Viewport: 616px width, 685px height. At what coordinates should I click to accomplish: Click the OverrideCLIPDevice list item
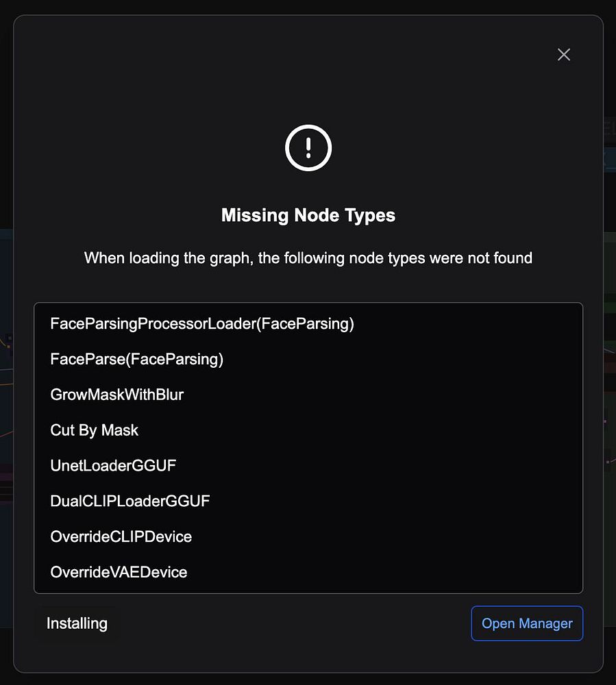[121, 536]
